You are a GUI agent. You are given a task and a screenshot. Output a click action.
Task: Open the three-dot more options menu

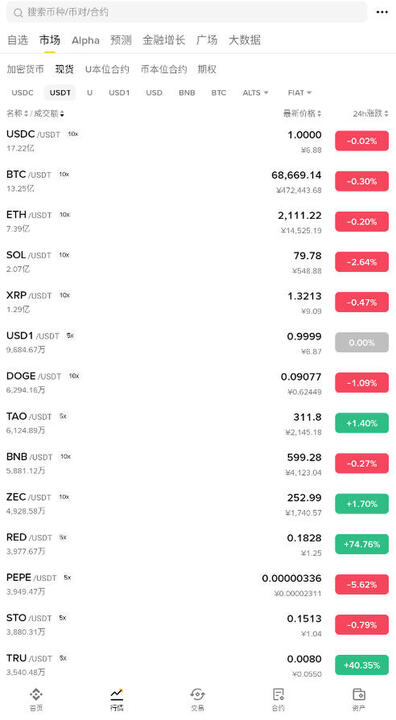(x=382, y=12)
